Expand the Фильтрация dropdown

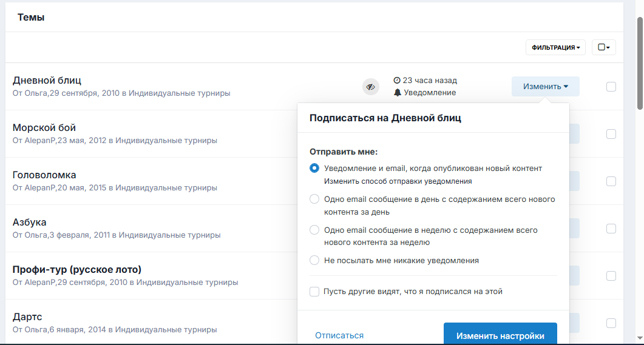coord(556,47)
